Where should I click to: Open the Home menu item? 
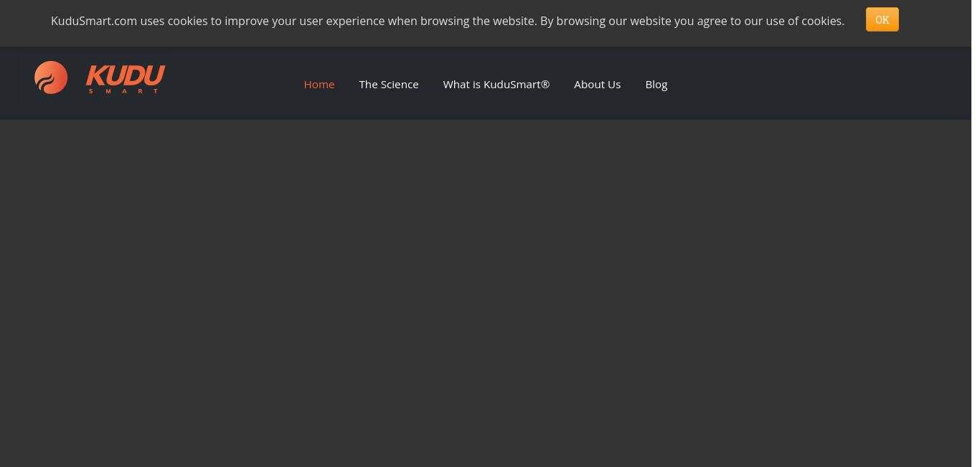(319, 85)
